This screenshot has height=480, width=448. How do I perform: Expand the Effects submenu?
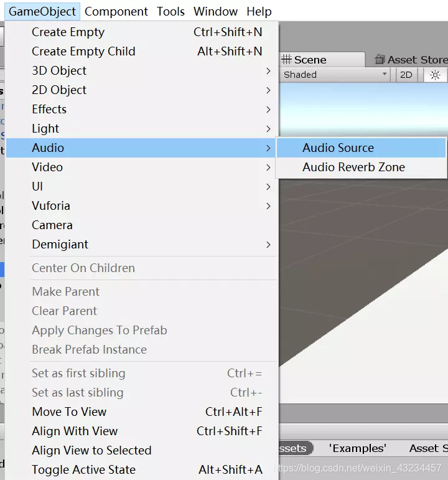pos(142,110)
